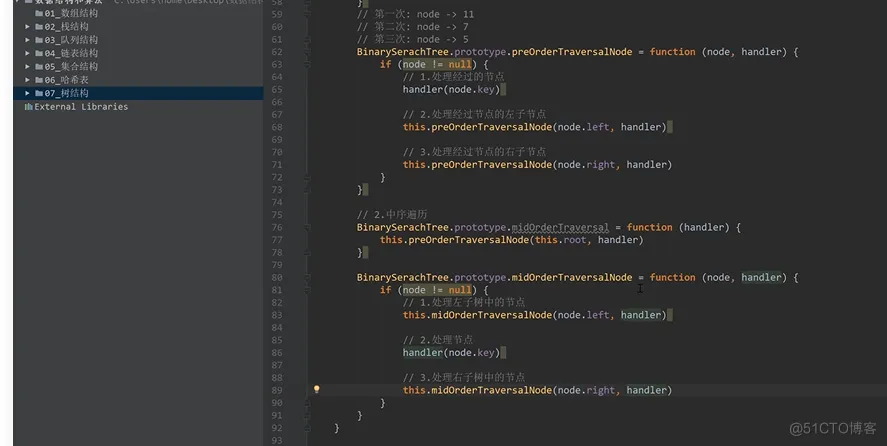Select the 01_数组结构 folder name
Viewport: 887px width, 446px height.
pos(71,13)
